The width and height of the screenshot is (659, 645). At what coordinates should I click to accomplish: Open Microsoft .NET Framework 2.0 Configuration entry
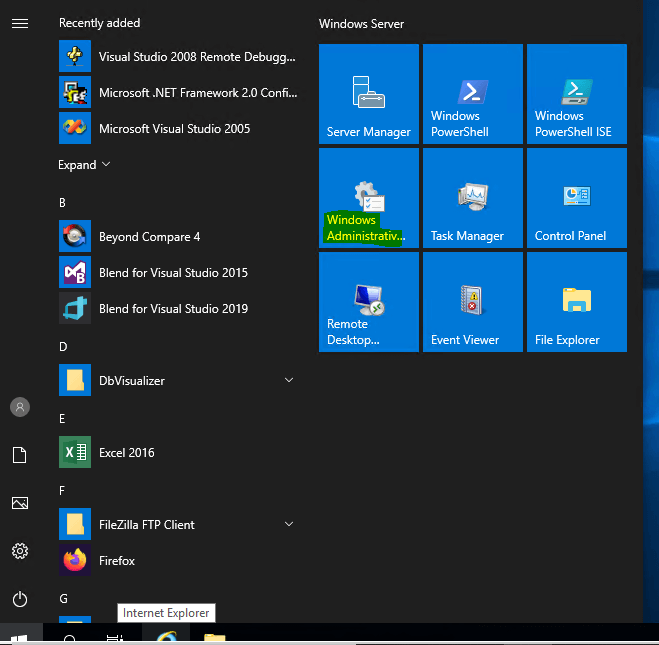click(x=179, y=92)
